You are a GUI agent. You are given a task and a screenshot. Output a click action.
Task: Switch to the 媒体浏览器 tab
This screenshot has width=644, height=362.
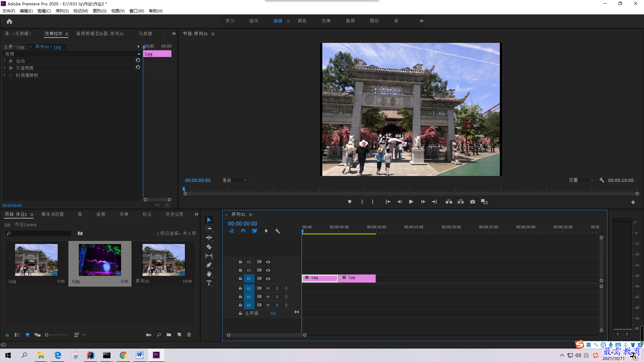pyautogui.click(x=52, y=215)
